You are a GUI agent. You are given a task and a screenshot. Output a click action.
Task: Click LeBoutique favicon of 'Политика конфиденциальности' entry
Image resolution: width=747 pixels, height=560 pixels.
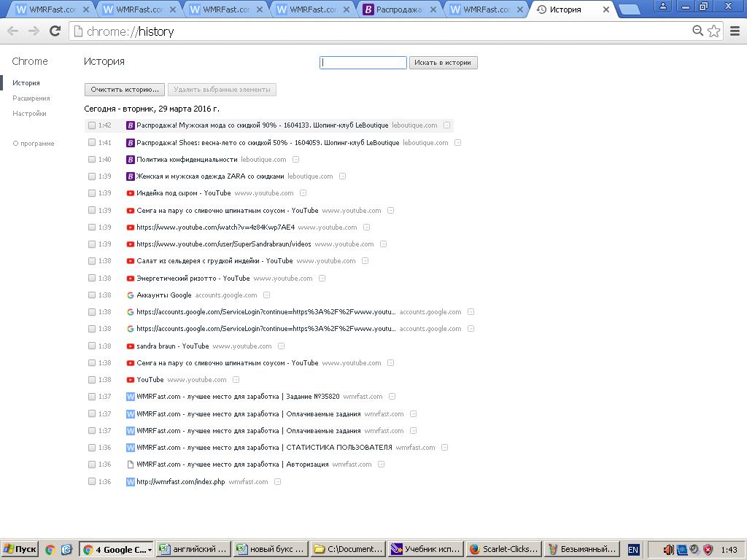pyautogui.click(x=130, y=160)
